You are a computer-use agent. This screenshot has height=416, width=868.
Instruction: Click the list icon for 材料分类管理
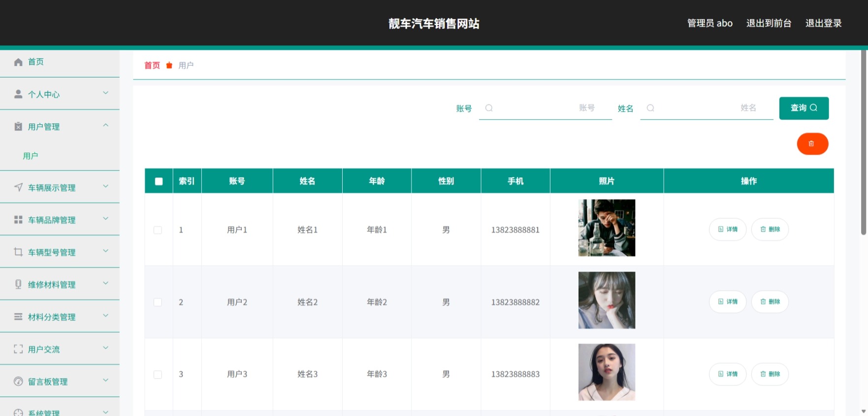point(18,316)
